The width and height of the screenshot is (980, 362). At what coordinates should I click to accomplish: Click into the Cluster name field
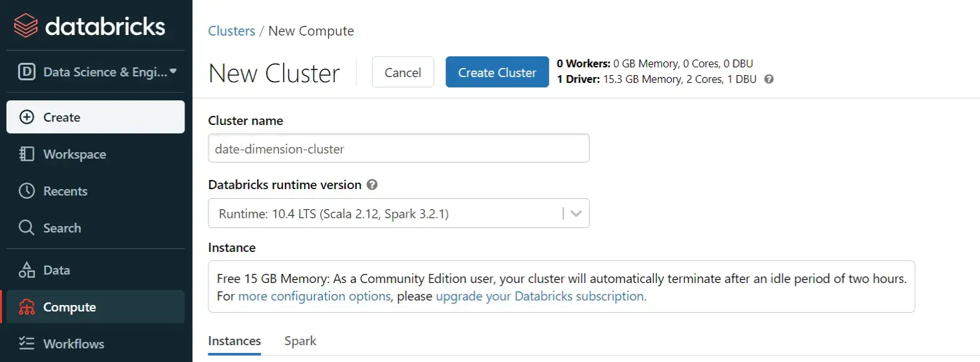pos(399,148)
